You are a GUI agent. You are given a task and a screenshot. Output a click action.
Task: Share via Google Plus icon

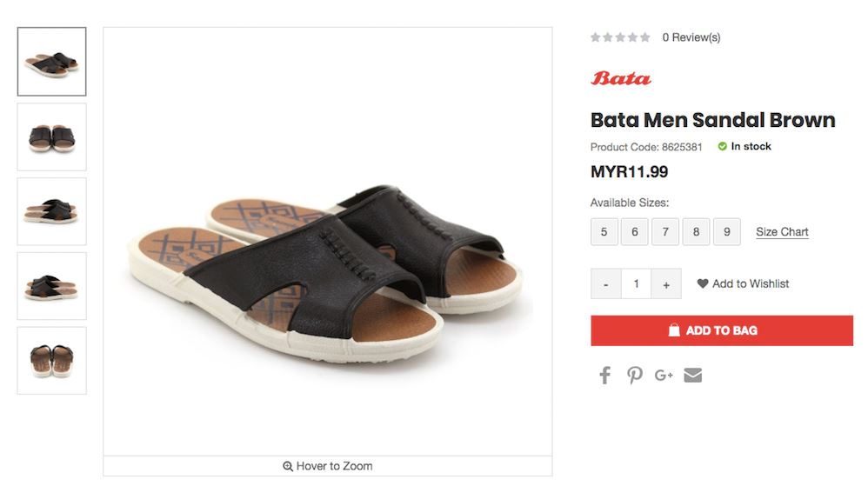tap(664, 376)
